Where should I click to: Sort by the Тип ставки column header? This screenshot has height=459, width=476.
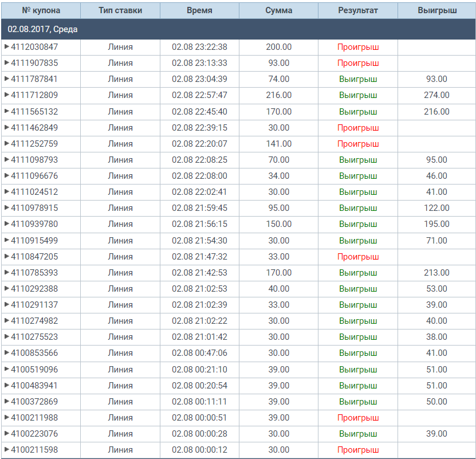click(120, 10)
